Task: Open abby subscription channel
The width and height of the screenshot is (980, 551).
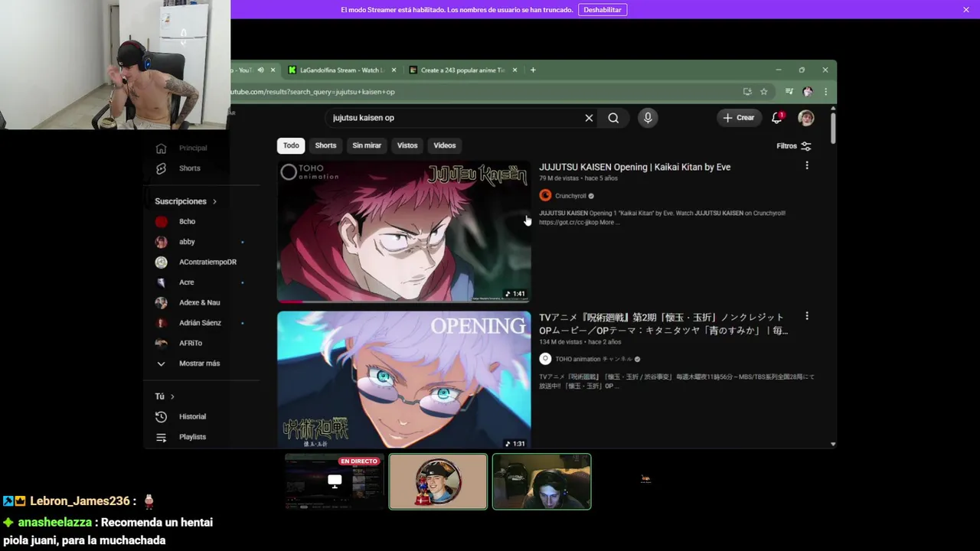Action: coord(188,242)
